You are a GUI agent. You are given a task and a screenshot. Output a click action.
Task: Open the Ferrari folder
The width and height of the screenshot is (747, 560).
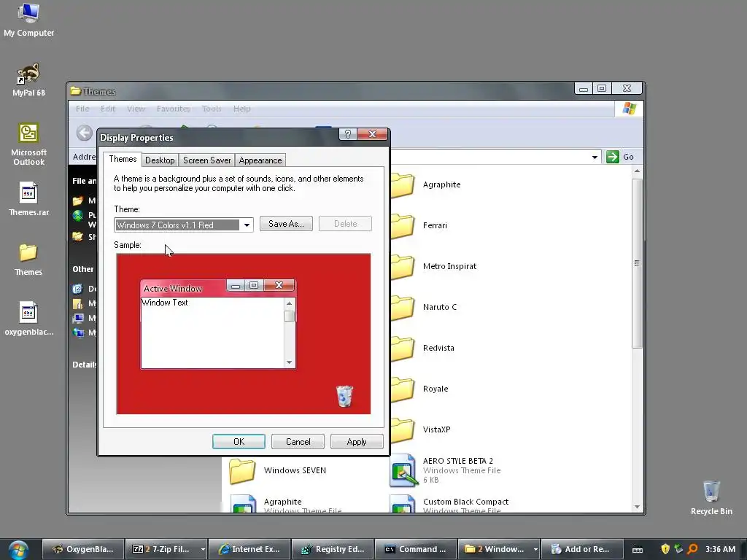(x=419, y=225)
